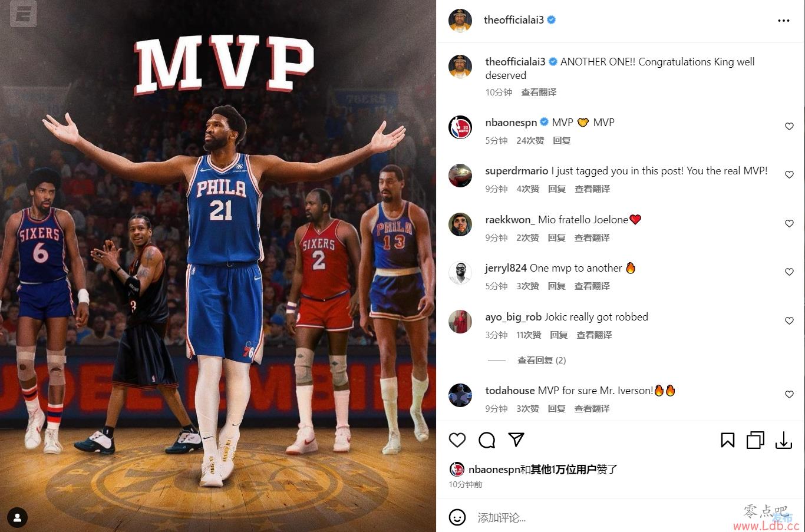The width and height of the screenshot is (805, 532).
Task: View the list of 其他1万位用户 likes
Action: tap(563, 470)
